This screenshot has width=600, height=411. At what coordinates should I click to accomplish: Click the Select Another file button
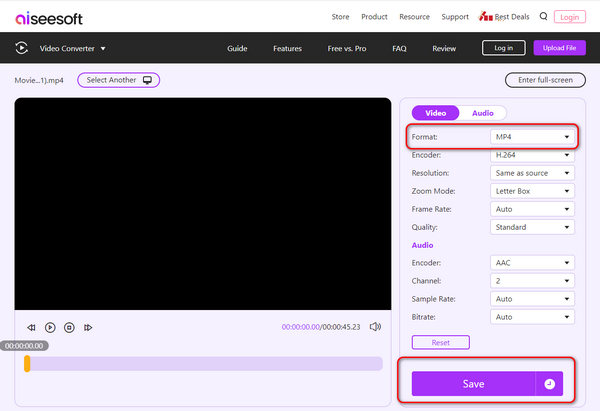point(118,80)
